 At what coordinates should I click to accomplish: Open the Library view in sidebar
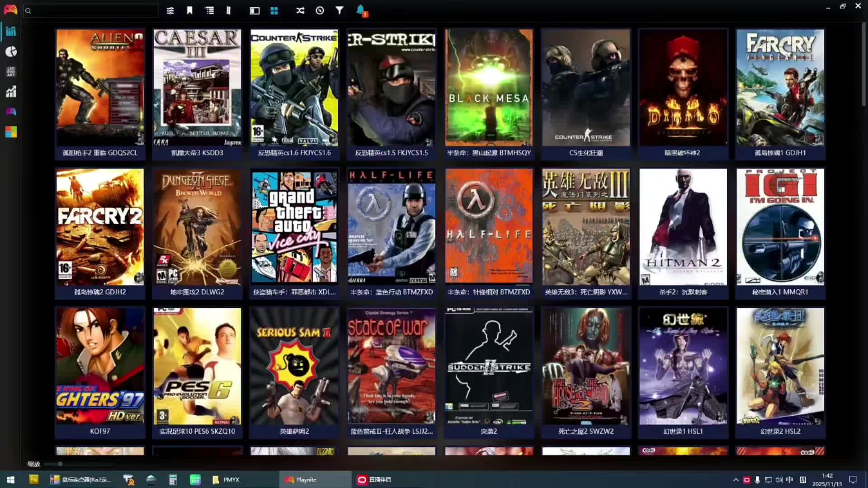[11, 31]
